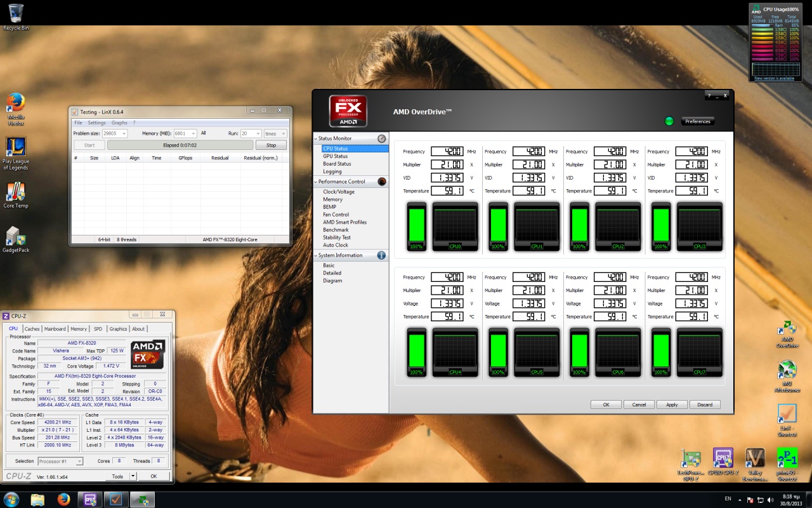The image size is (812, 508).
Task: Open the Recycle Bin desktop icon
Action: pos(16,17)
